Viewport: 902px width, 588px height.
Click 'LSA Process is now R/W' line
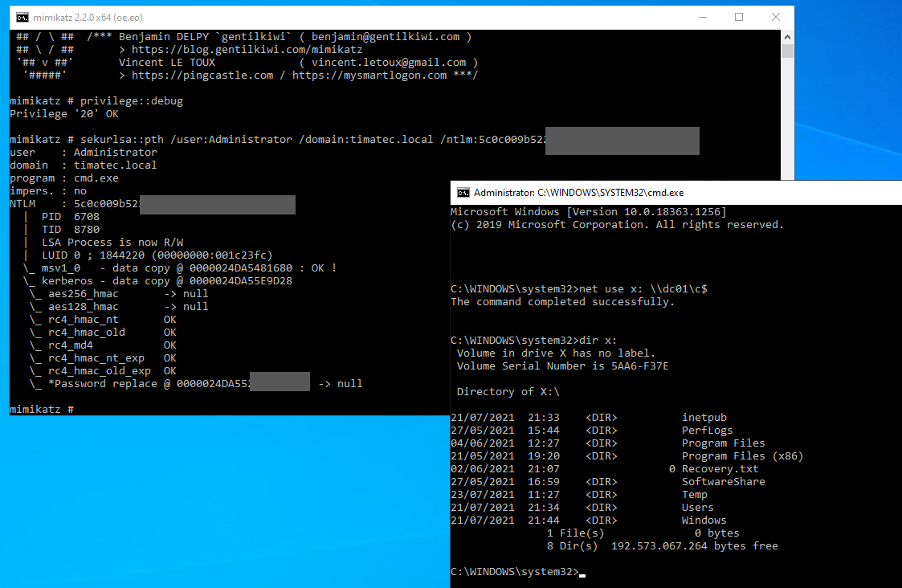pyautogui.click(x=112, y=243)
